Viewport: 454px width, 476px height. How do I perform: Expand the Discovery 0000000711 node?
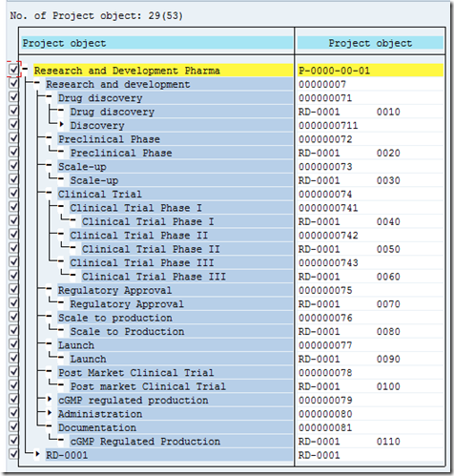click(x=61, y=124)
